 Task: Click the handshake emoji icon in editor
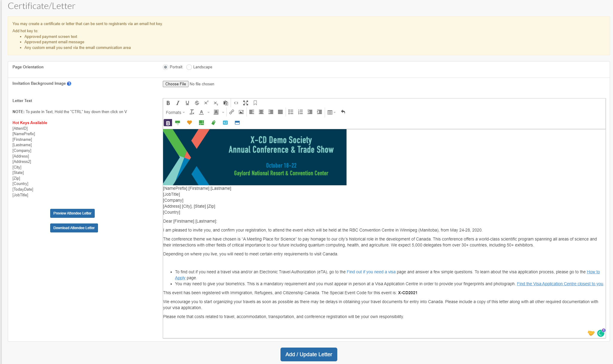[x=591, y=333]
